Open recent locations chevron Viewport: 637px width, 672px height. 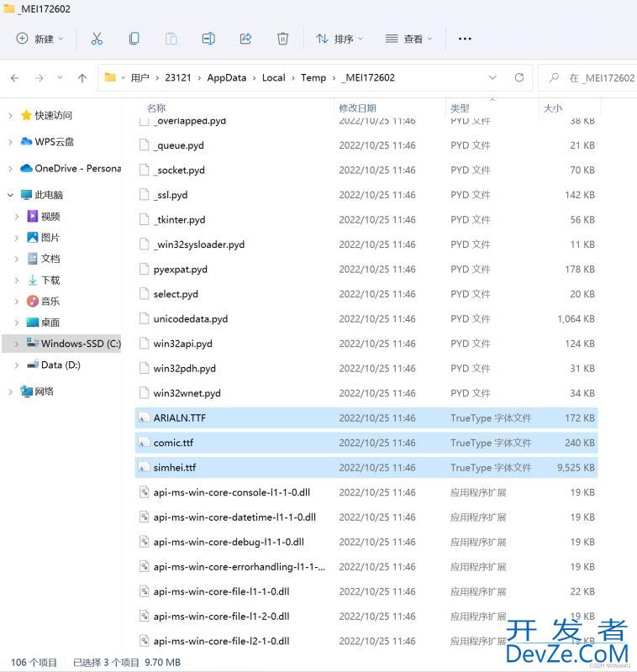pyautogui.click(x=60, y=78)
